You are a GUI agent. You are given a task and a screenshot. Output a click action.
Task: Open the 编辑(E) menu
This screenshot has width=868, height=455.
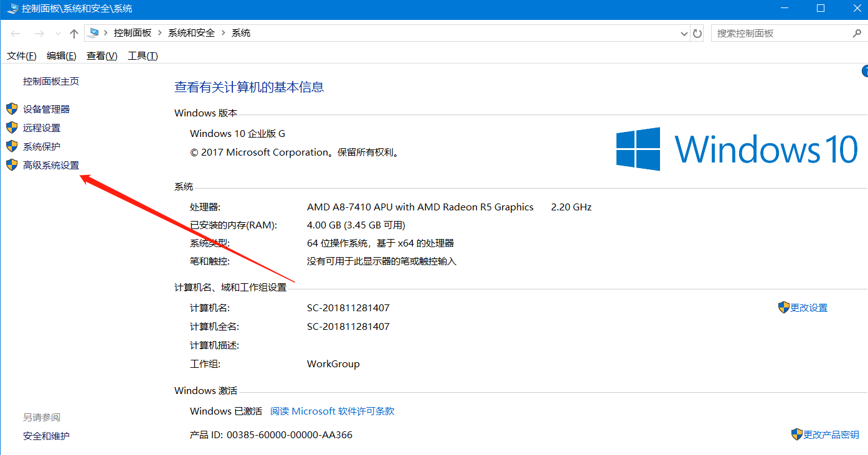coord(62,56)
